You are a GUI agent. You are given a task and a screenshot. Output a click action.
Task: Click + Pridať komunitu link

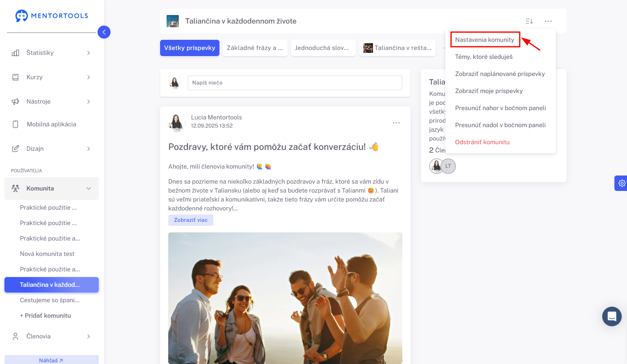tap(46, 316)
